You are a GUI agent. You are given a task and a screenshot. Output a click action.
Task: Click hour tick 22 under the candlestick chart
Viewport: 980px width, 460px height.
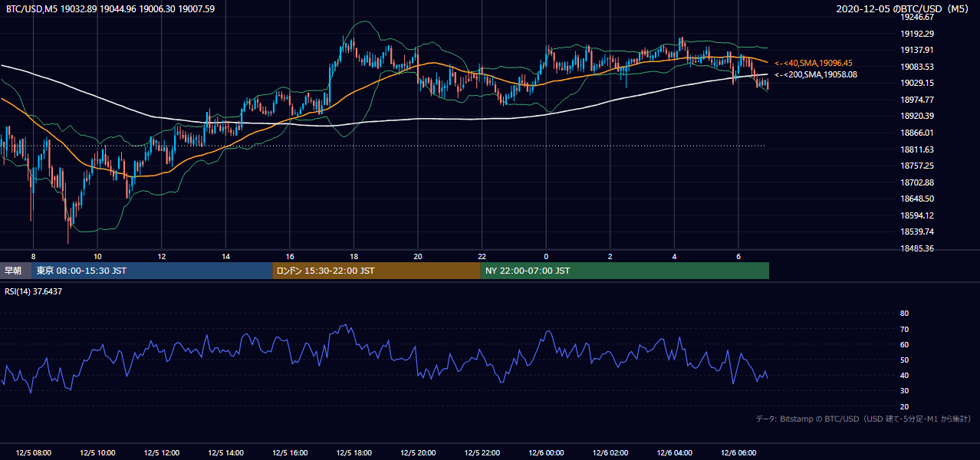coord(482,256)
